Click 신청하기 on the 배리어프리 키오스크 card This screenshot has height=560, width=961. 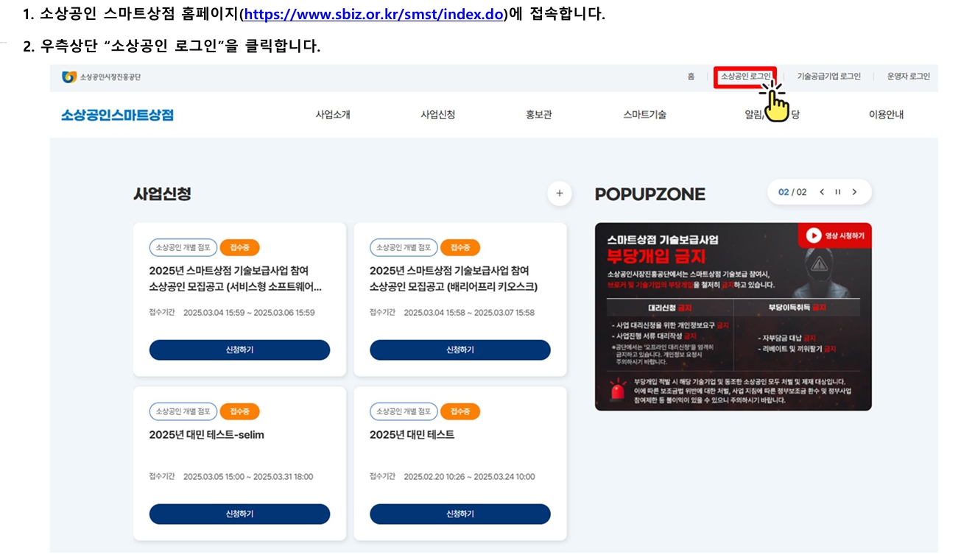click(x=460, y=350)
